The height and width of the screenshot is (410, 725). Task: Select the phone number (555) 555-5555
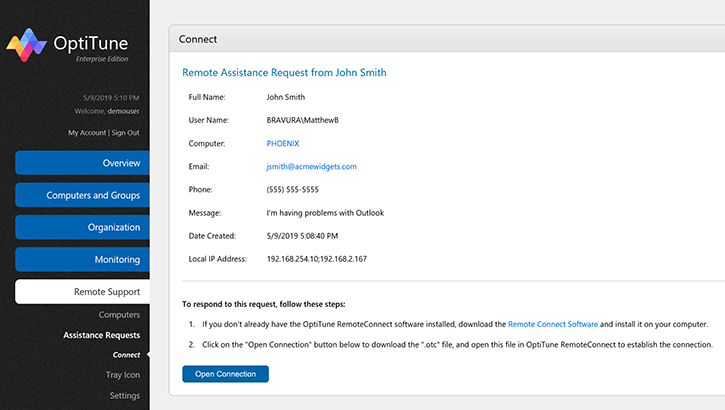coord(293,190)
